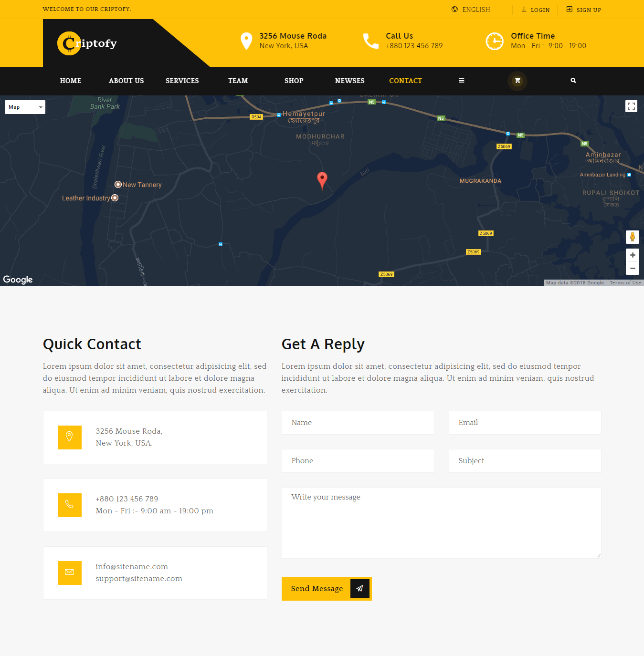
Task: Click the Street View pegman icon
Action: pyautogui.click(x=632, y=237)
